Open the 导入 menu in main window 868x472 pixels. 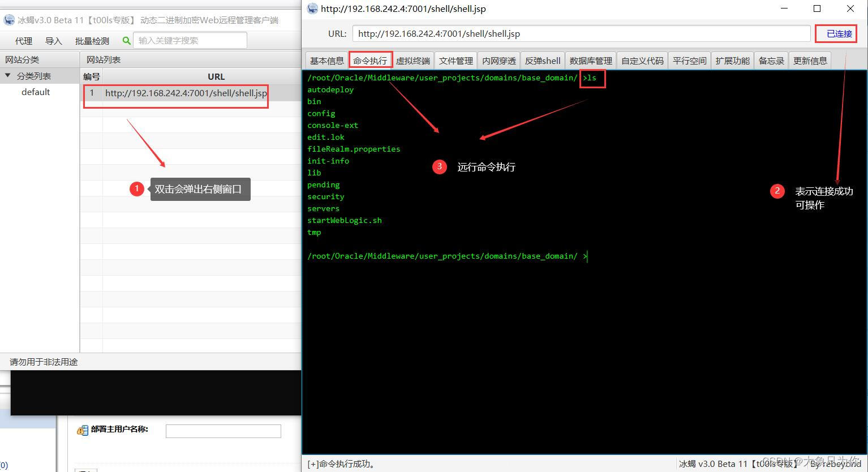click(54, 41)
